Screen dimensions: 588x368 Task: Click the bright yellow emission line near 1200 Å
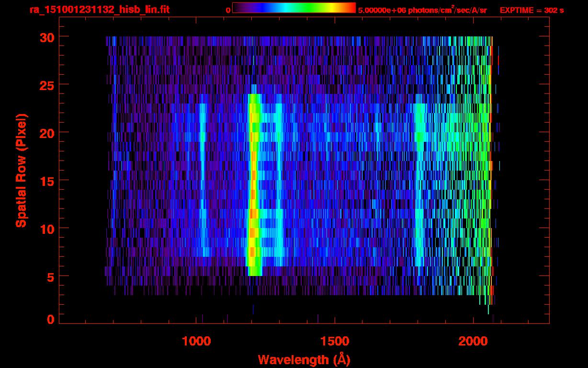pyautogui.click(x=253, y=192)
